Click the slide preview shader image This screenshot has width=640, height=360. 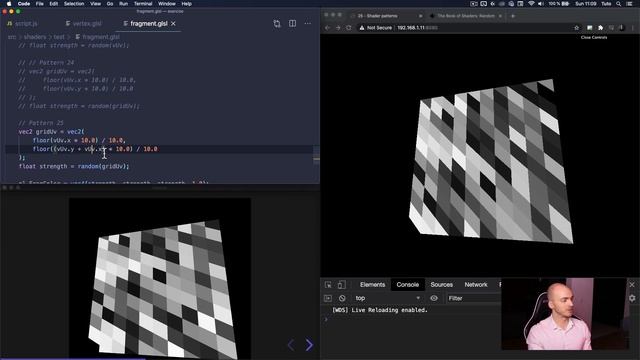[160, 278]
